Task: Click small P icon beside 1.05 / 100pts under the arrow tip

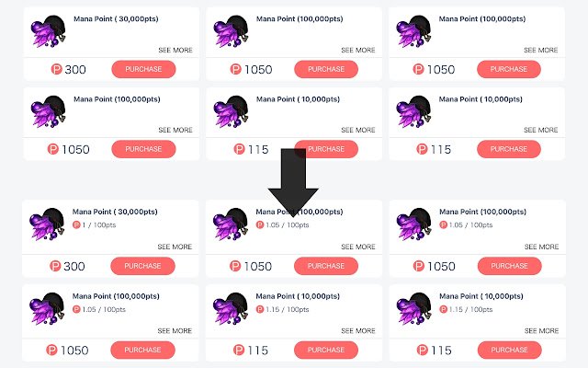Action: (260, 224)
